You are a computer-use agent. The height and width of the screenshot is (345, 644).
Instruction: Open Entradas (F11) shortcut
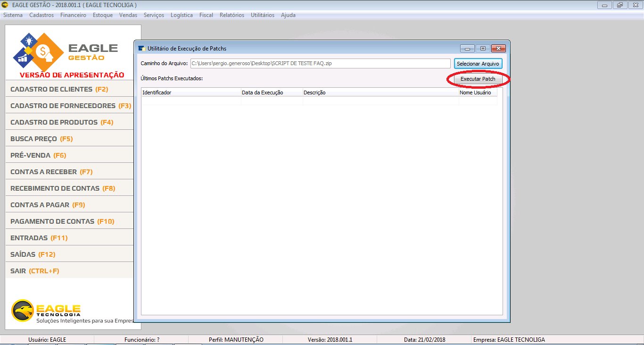pos(70,238)
